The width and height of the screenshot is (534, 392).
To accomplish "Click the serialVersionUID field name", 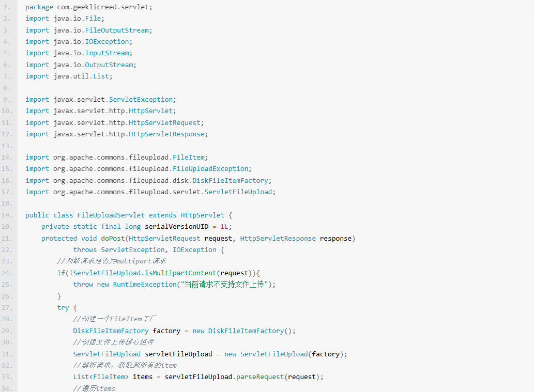I will (176, 227).
